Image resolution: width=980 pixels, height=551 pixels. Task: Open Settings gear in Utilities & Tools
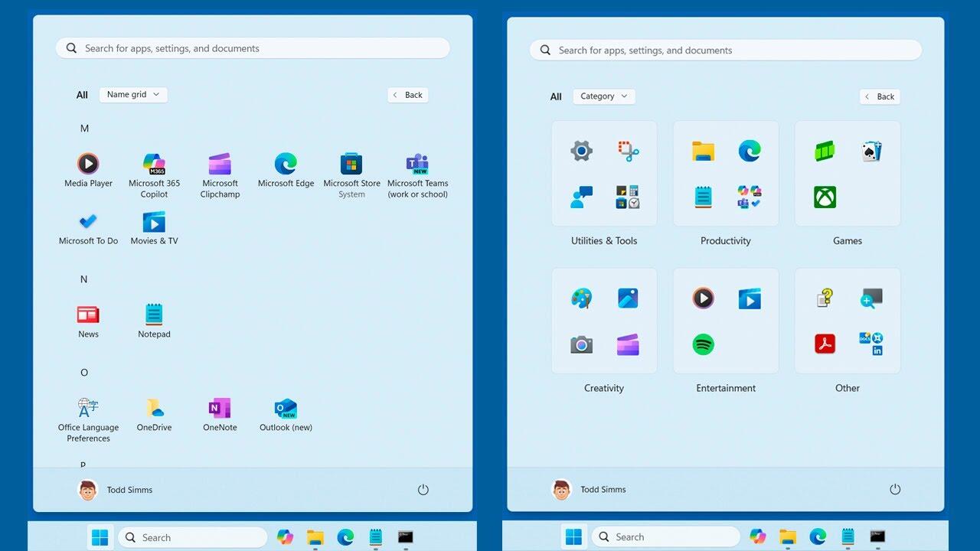click(x=582, y=151)
